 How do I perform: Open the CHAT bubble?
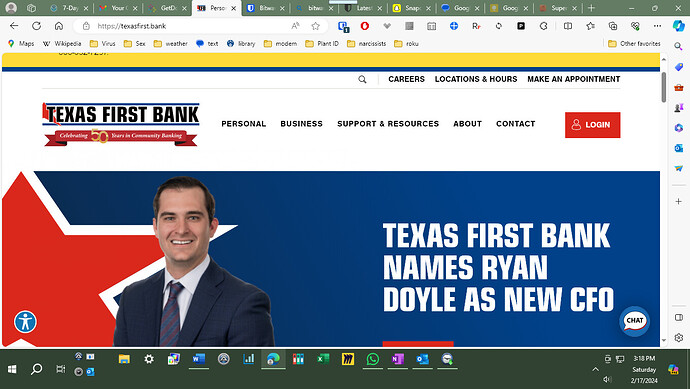pyautogui.click(x=634, y=321)
